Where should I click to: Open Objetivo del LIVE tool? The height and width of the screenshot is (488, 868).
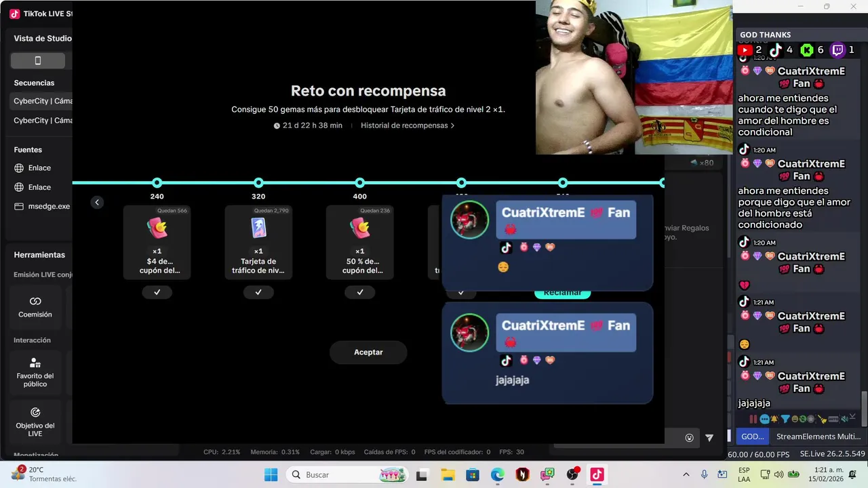[x=35, y=422]
